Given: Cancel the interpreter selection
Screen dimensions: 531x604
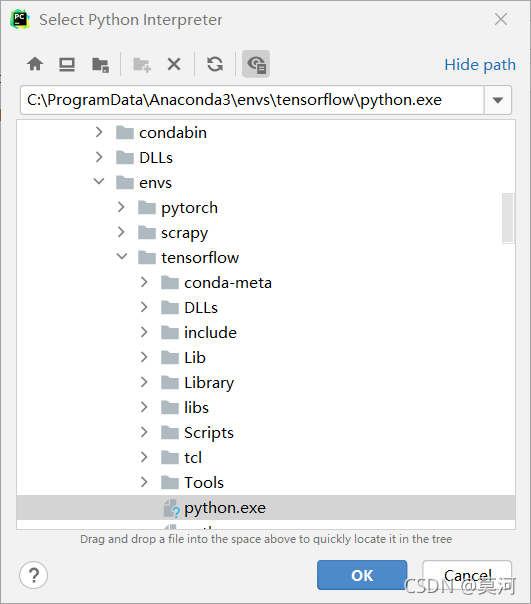Looking at the screenshot, I should coord(467,575).
